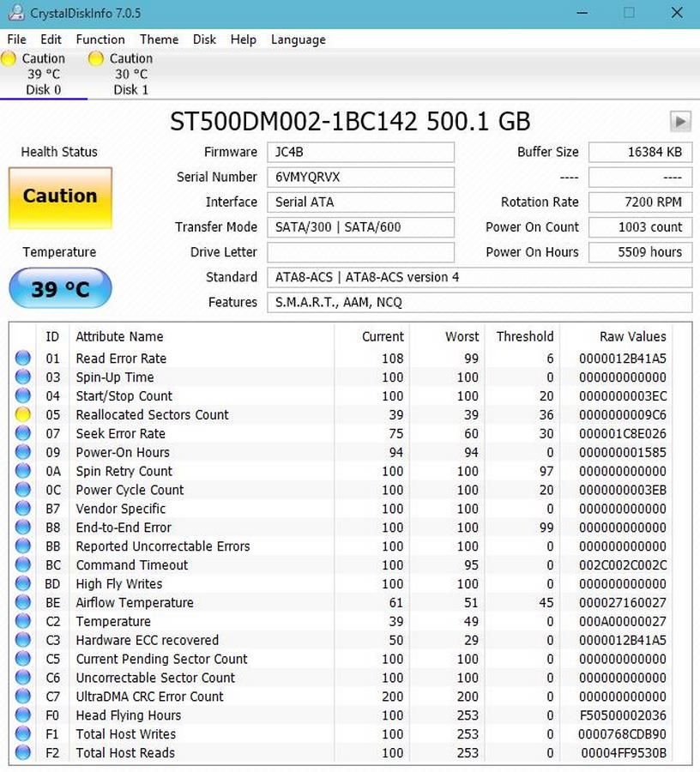Click the blue status icon for Seek Error Rate
700x772 pixels.
click(x=22, y=433)
